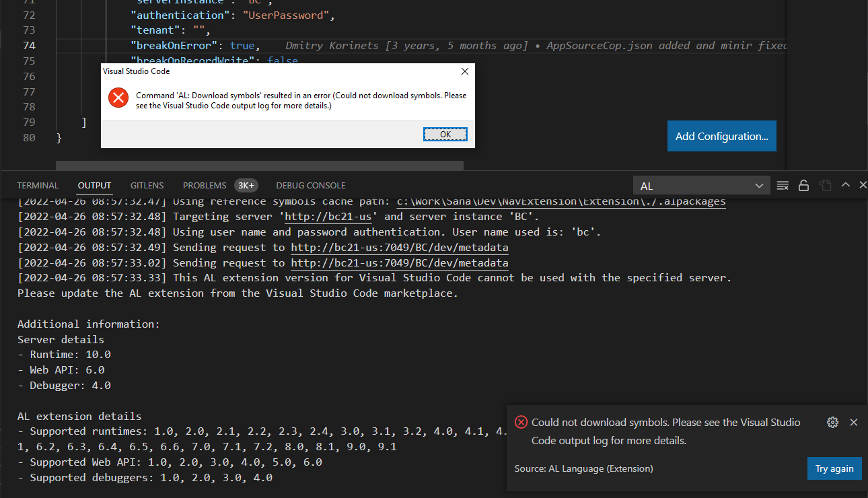Viewport: 868px width, 498px height.
Task: Switch to the TERMINAL tab
Action: (38, 185)
